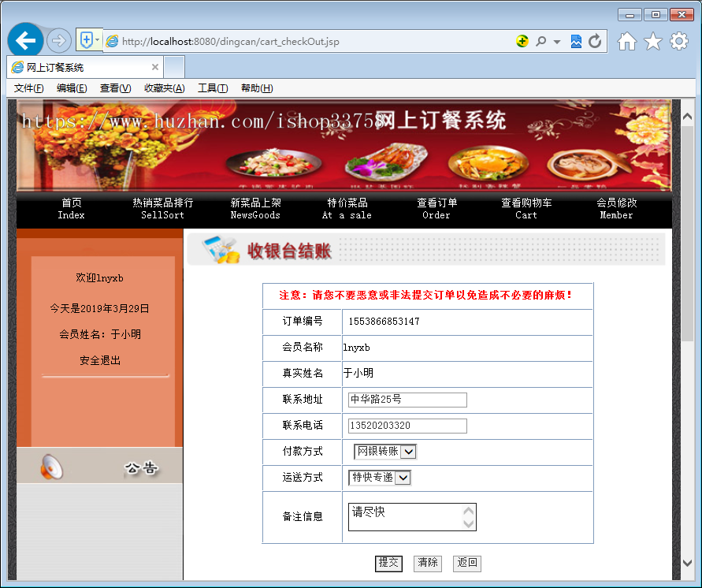Open the home page icon

click(626, 39)
